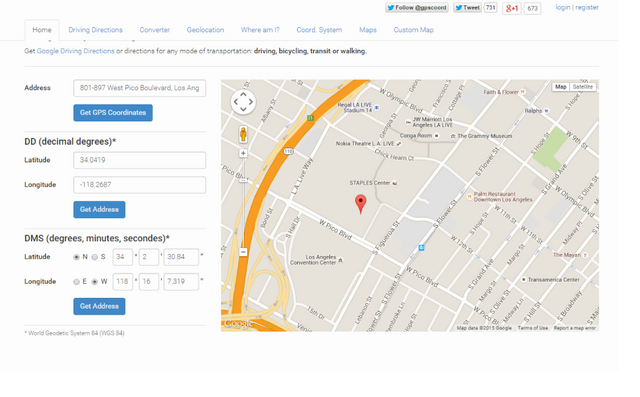This screenshot has height=397, width=640.
Task: Click the Google +1 button
Action: (x=512, y=8)
